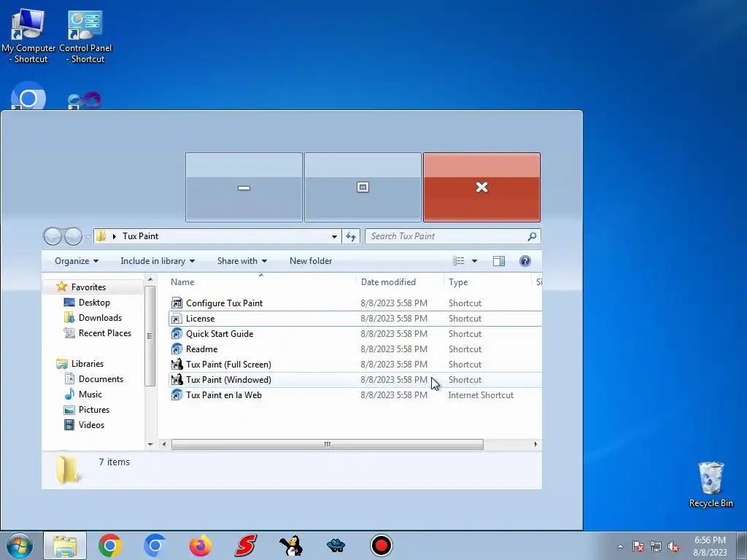Open the view options dropdown arrow
The height and width of the screenshot is (560, 747).
[x=474, y=261]
